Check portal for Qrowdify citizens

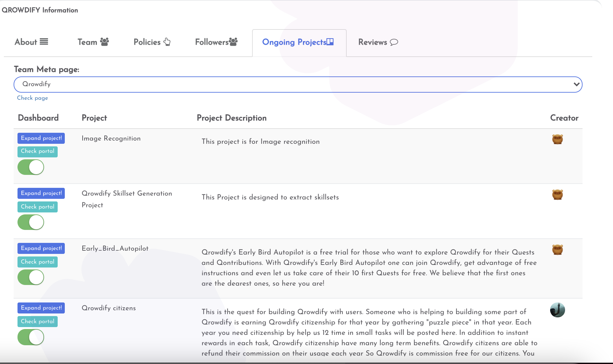38,322
